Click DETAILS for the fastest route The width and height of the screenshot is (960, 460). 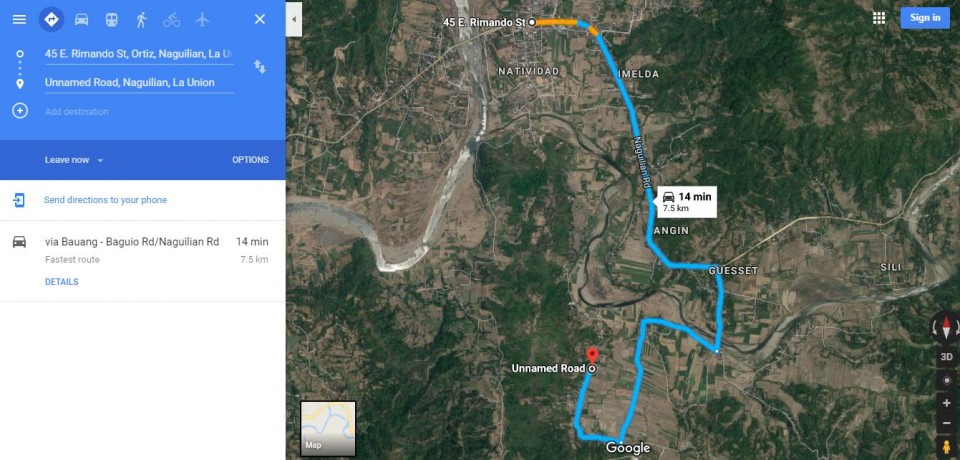[61, 282]
